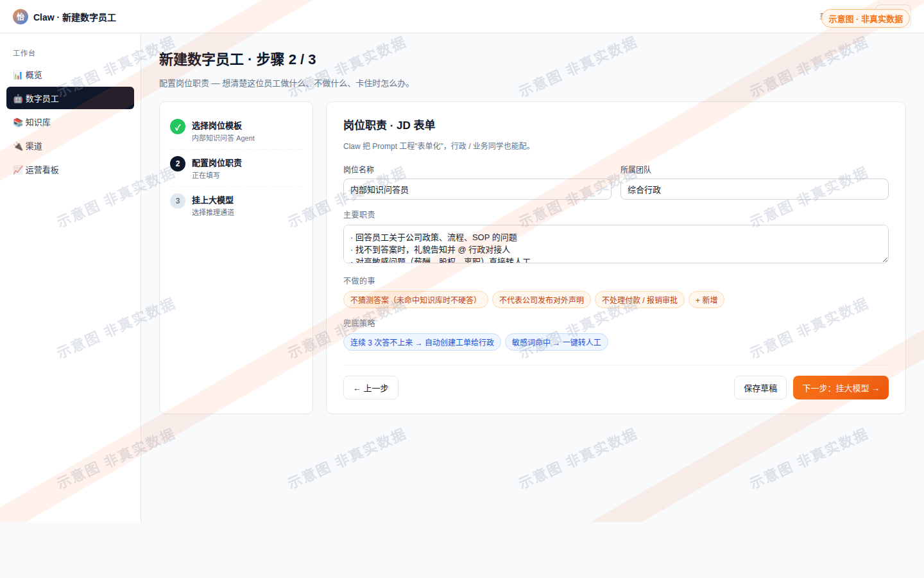Click tag 不处理付款 / 报销审批
Screen dimensions: 924x578
click(640, 300)
